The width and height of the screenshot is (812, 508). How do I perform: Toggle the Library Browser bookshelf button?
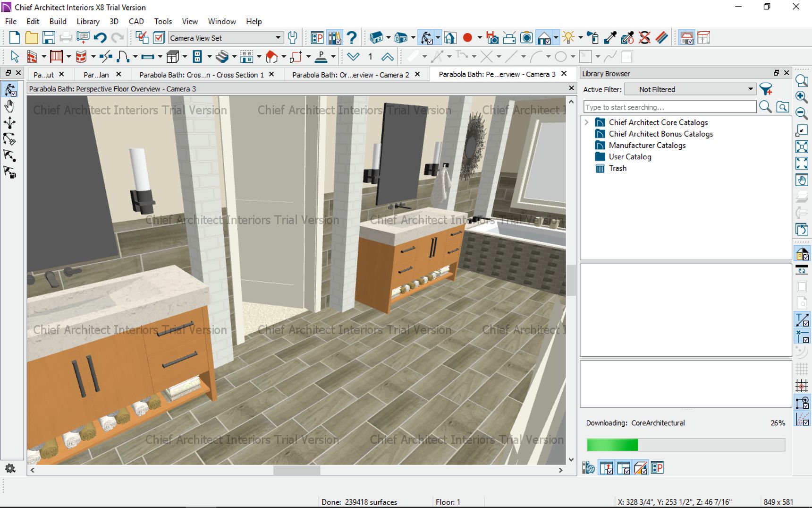pos(334,38)
